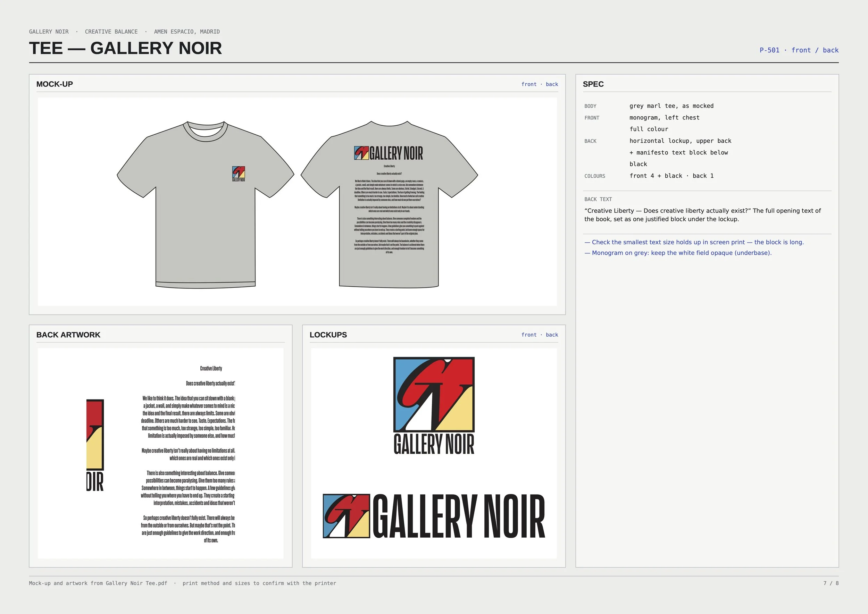Image resolution: width=868 pixels, height=614 pixels.
Task: Click the 'Creative Liberty' back text description paragraph
Action: [x=702, y=215]
